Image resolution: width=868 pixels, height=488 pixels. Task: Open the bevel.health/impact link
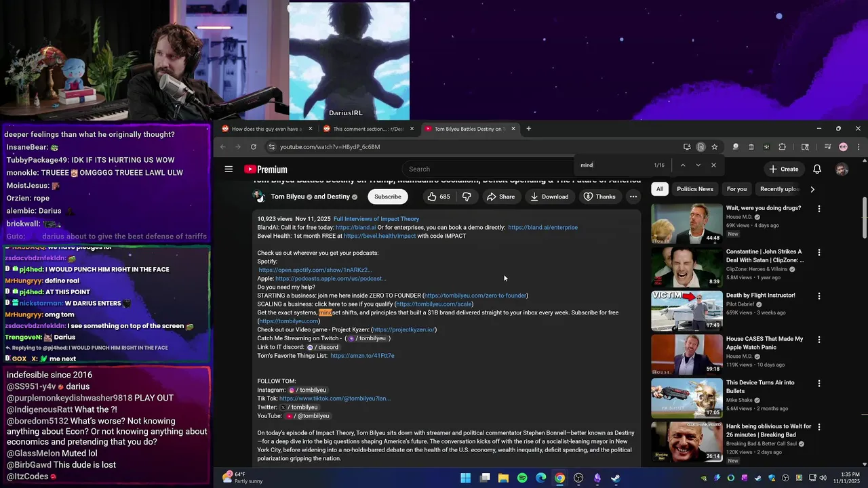[380, 236]
